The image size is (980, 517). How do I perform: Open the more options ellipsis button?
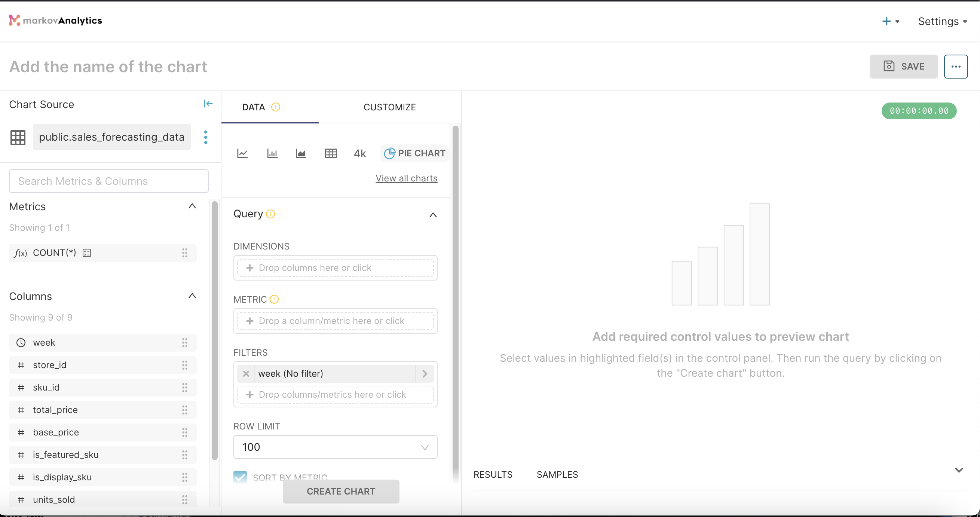[x=956, y=66]
